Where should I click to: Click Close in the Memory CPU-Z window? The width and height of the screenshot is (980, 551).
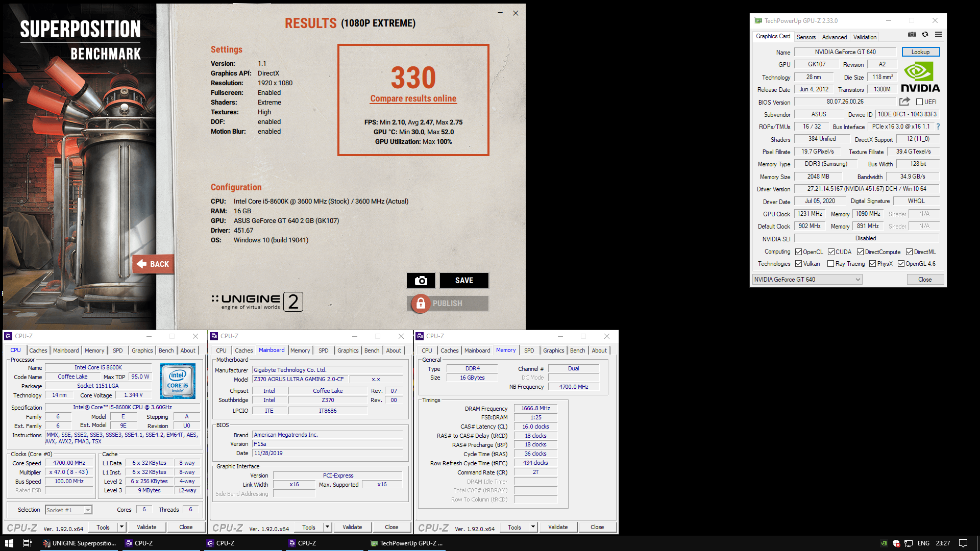[x=597, y=527]
